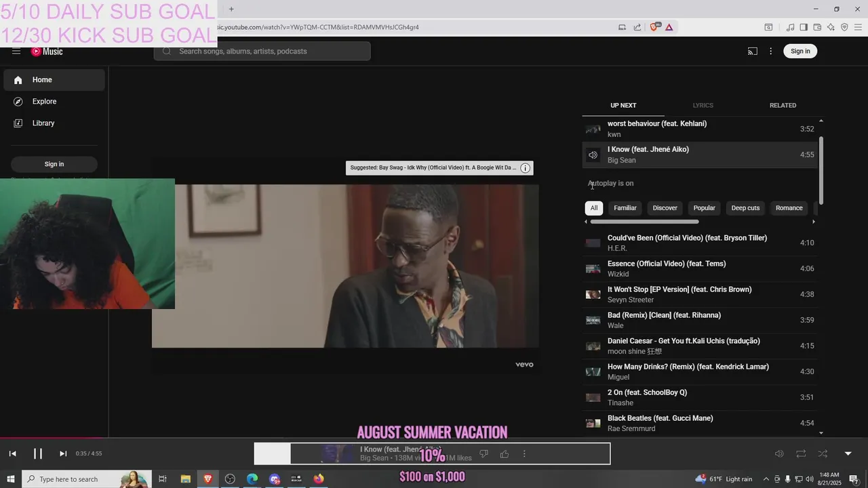Open the YouTube Music hamburger menu
Screen dimensions: 868x488
click(16, 52)
